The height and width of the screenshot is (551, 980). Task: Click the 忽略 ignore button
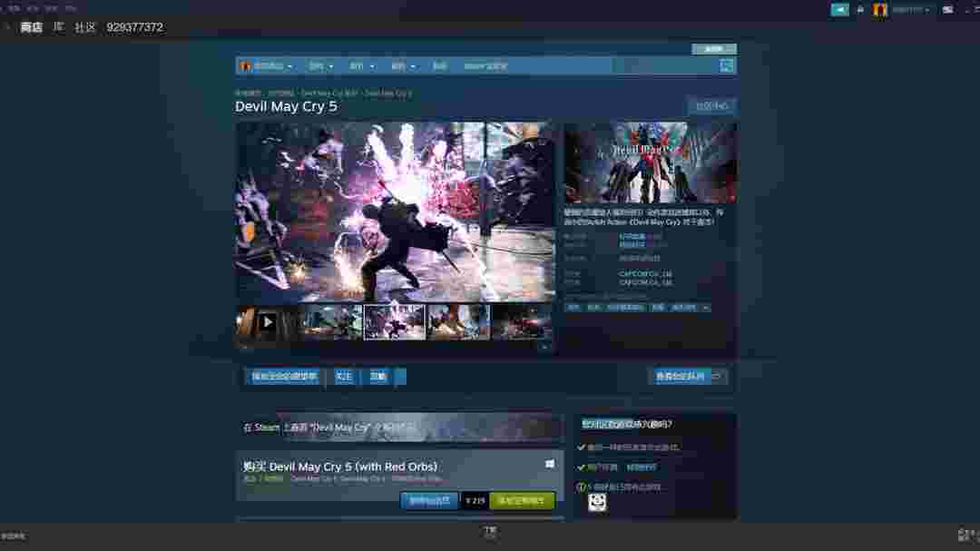coord(378,377)
